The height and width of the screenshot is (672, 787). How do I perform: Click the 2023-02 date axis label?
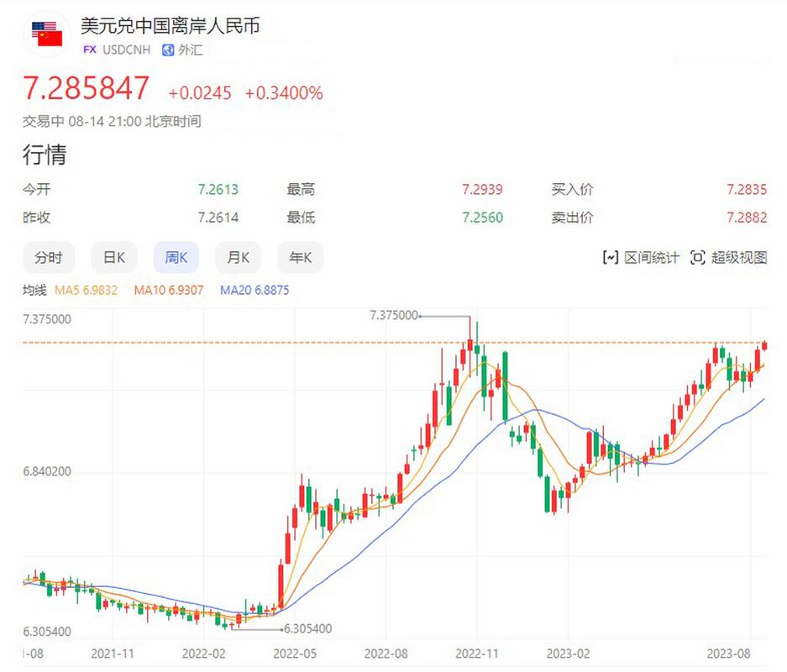pyautogui.click(x=568, y=654)
